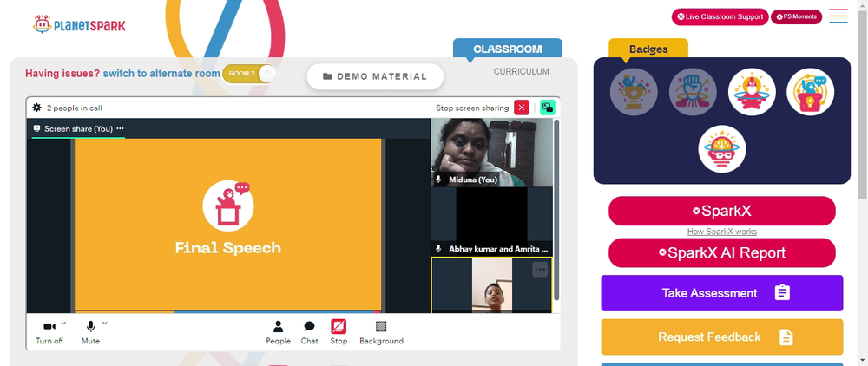Viewport: 868px width, 366px height.
Task: Click the Having issues? text
Action: (x=62, y=74)
